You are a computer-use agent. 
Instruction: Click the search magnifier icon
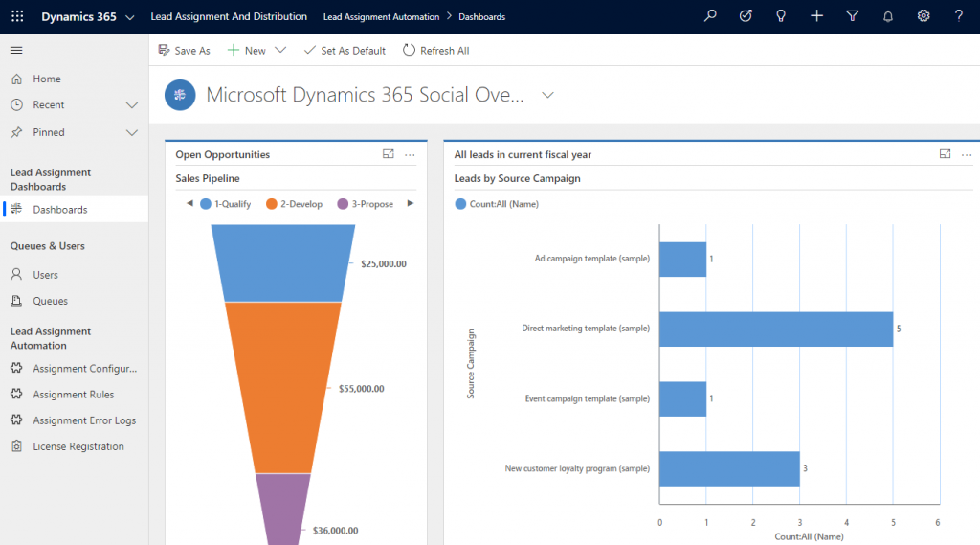coord(710,16)
